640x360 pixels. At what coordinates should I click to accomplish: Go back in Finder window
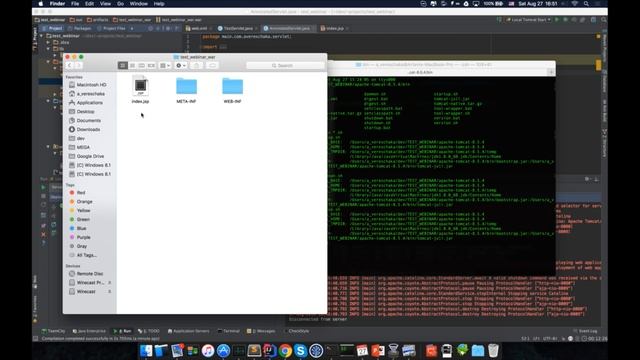click(69, 65)
